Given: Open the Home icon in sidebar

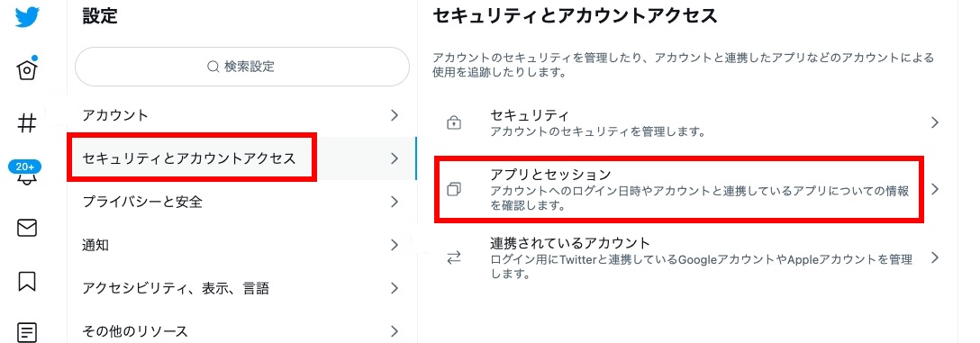Looking at the screenshot, I should pos(27,68).
